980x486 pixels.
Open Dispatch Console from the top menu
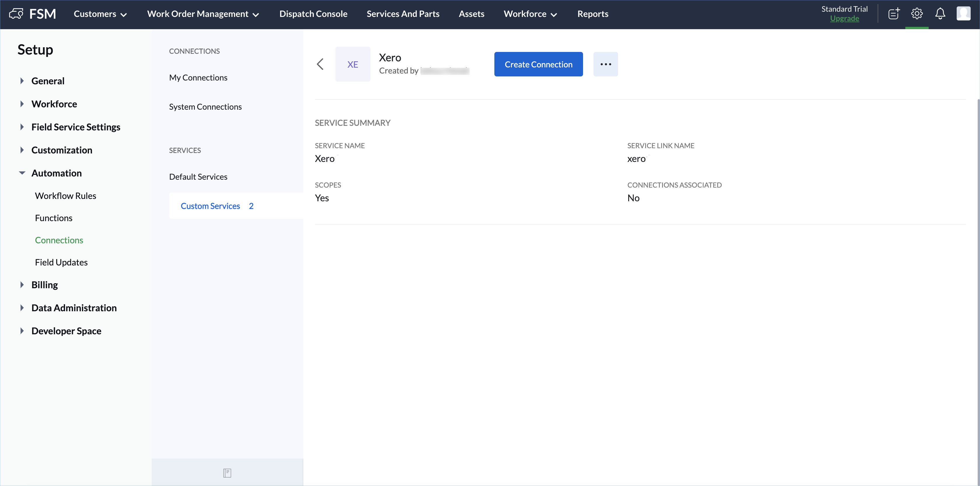coord(313,14)
